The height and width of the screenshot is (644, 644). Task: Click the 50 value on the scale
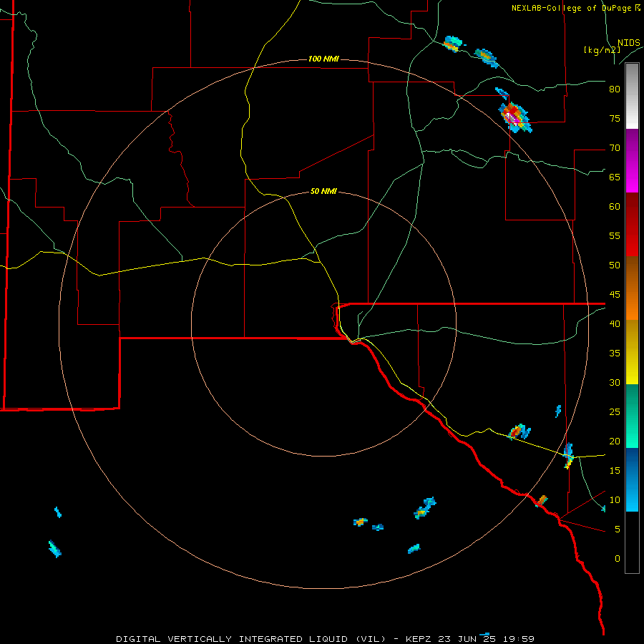615,265
